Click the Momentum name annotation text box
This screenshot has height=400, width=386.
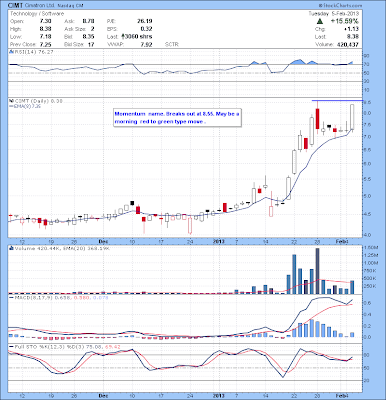tap(177, 118)
